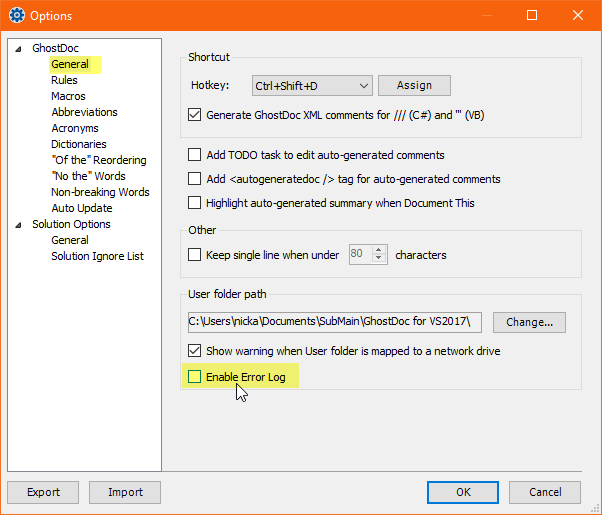Viewport: 602px width, 515px height.
Task: Open Solution Ignore List page
Action: [x=98, y=256]
